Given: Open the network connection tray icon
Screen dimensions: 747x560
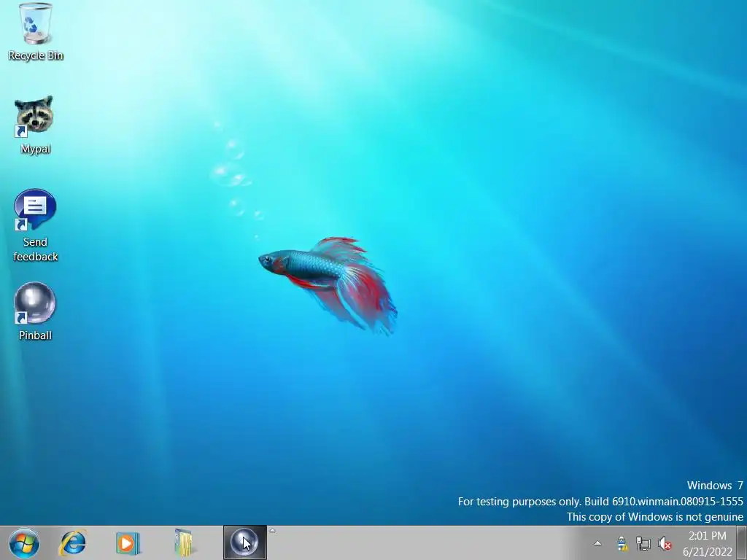Looking at the screenshot, I should pyautogui.click(x=643, y=542).
